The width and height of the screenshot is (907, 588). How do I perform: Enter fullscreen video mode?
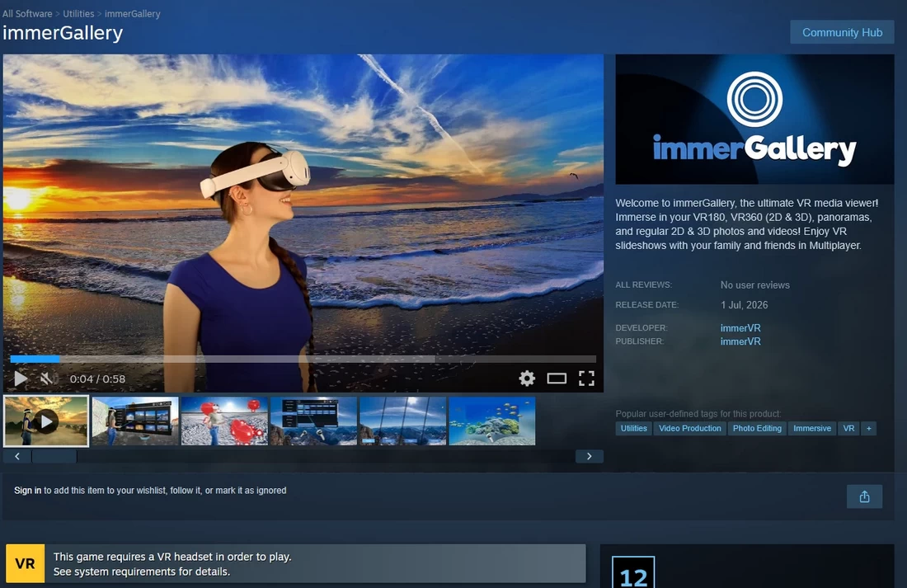[586, 379]
